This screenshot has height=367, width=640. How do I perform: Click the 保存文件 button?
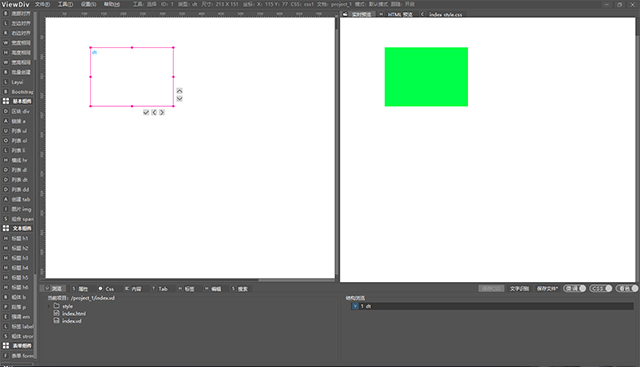[547, 289]
